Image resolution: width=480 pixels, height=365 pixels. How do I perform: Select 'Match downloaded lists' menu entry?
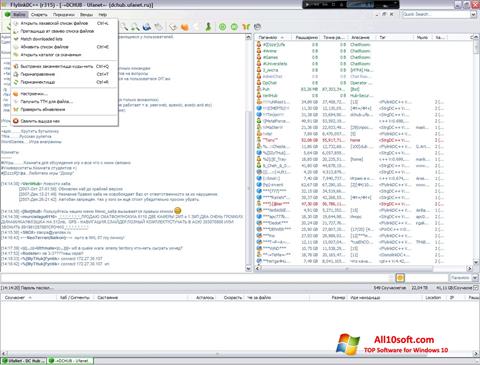[64, 39]
